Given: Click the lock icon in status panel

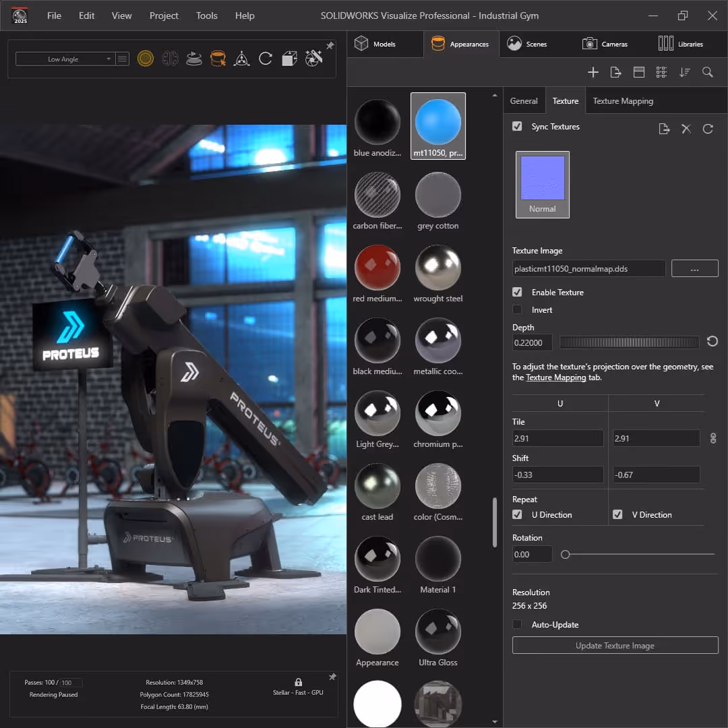Looking at the screenshot, I should [299, 681].
